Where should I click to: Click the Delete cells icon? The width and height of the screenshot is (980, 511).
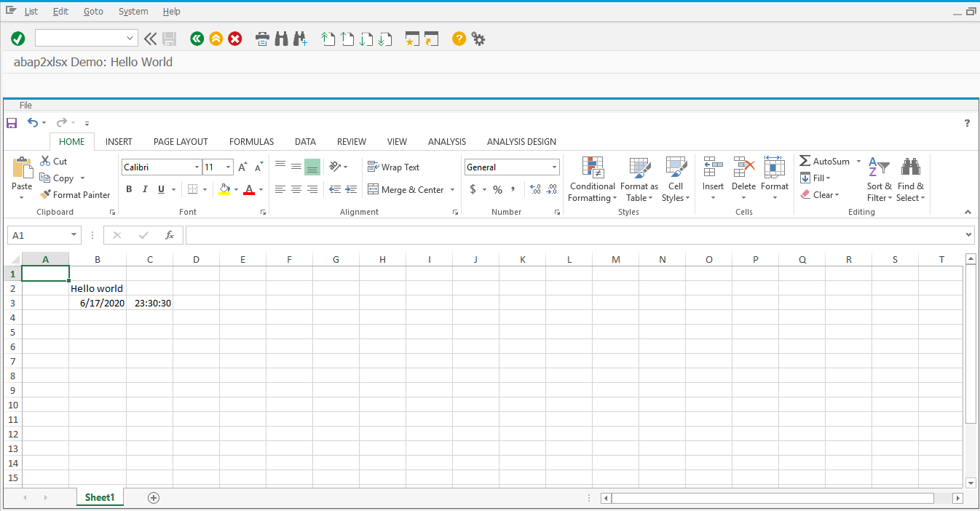coord(743,167)
